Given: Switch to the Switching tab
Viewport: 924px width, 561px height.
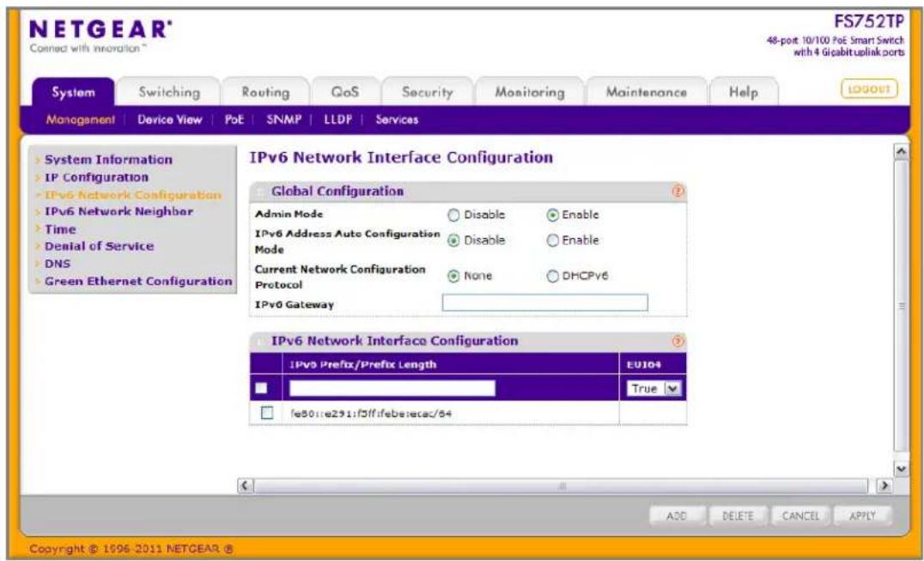Looking at the screenshot, I should point(169,92).
